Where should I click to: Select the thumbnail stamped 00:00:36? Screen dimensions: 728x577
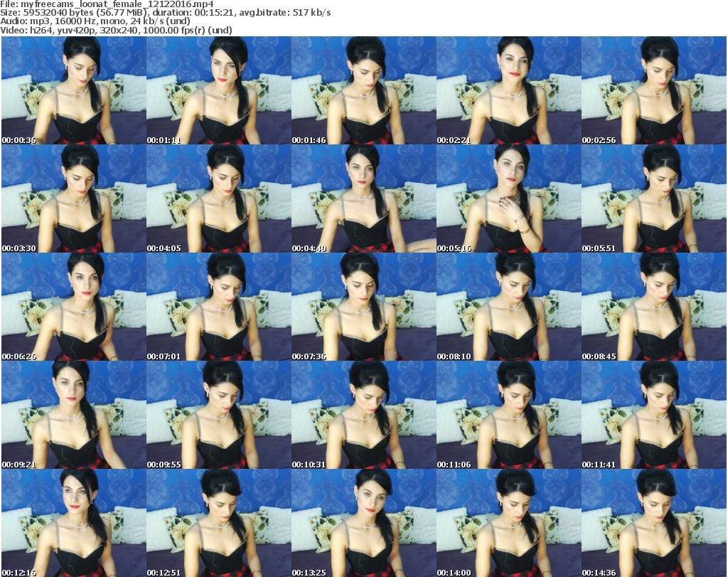74,90
